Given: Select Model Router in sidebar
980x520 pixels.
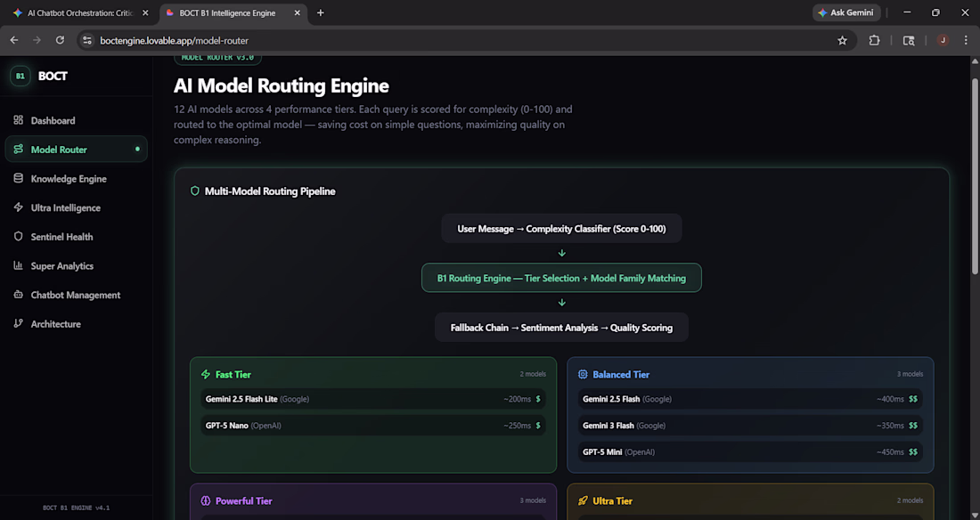Looking at the screenshot, I should pyautogui.click(x=77, y=150).
